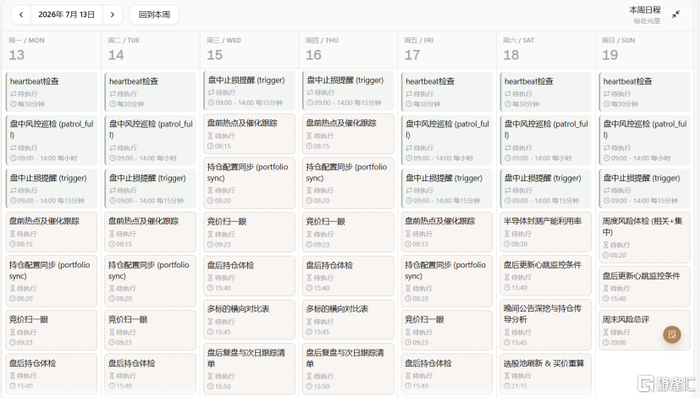This screenshot has height=398, width=700.
Task: Open Sunday 19 heartbeat检查 card
Action: pos(645,92)
